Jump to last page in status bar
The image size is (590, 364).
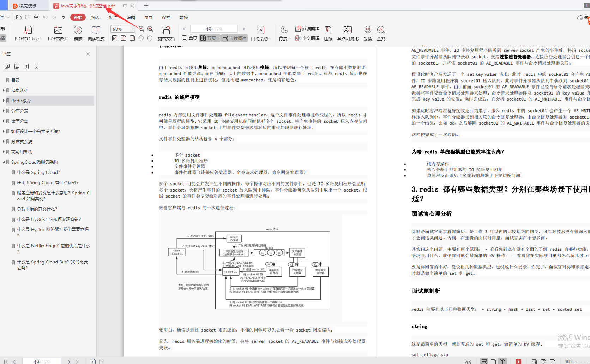coord(77,362)
